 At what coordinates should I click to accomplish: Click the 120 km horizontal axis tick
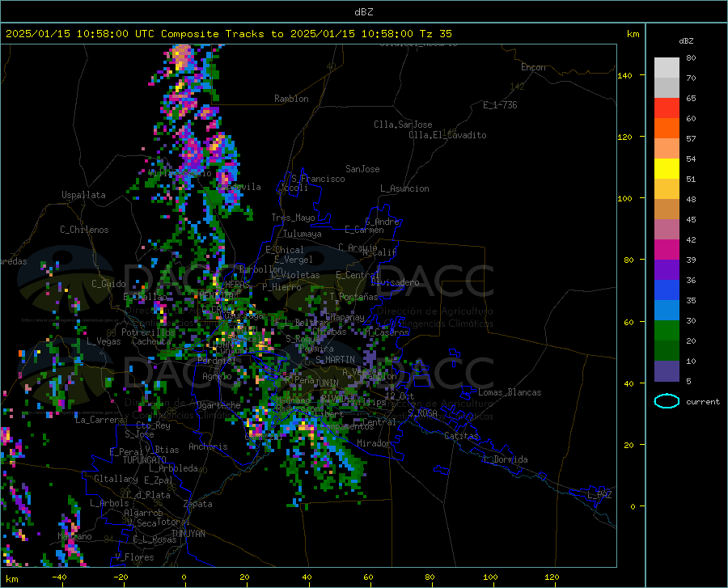pyautogui.click(x=552, y=577)
